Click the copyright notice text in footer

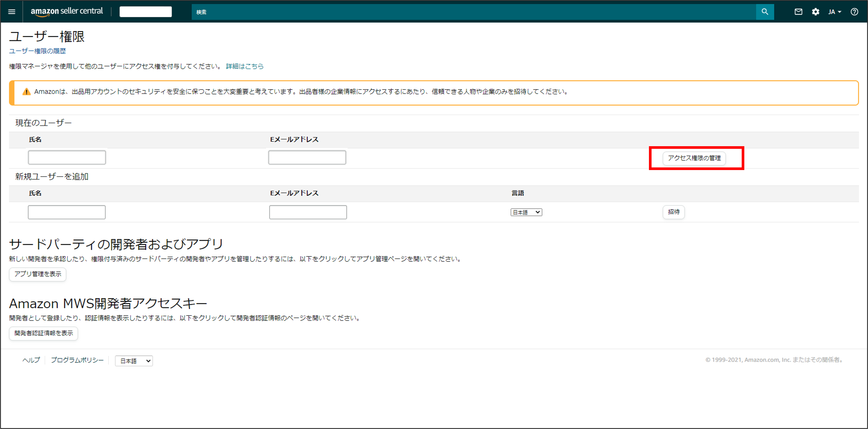pyautogui.click(x=775, y=360)
